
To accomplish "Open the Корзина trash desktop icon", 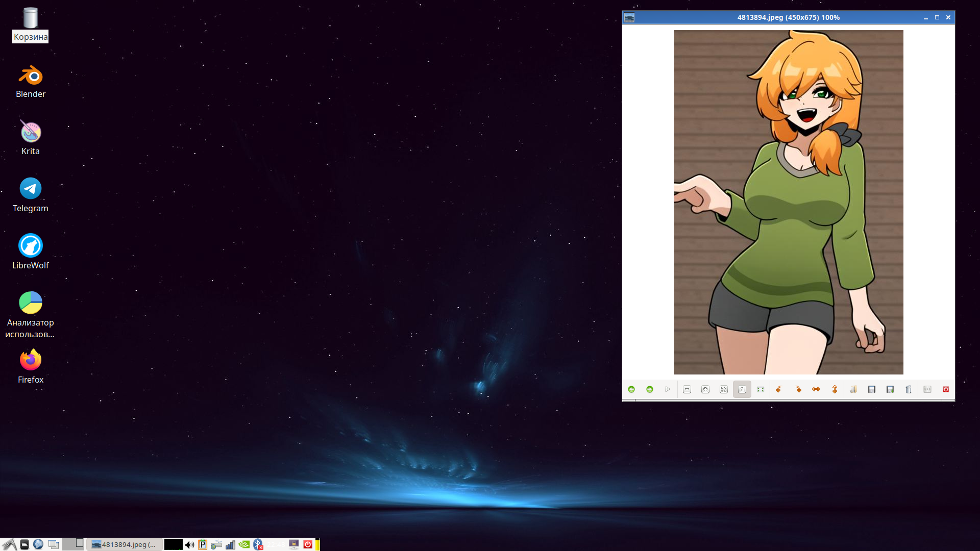I will [x=30, y=24].
